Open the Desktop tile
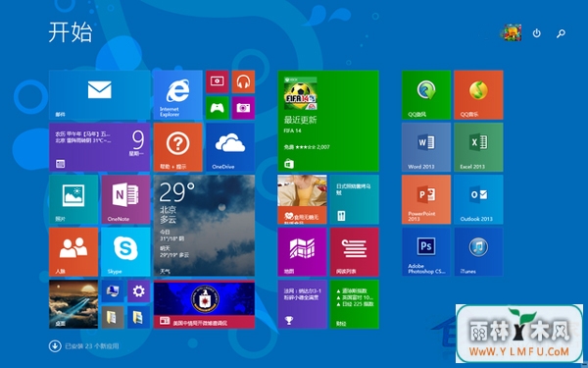The width and height of the screenshot is (588, 368). (73, 304)
